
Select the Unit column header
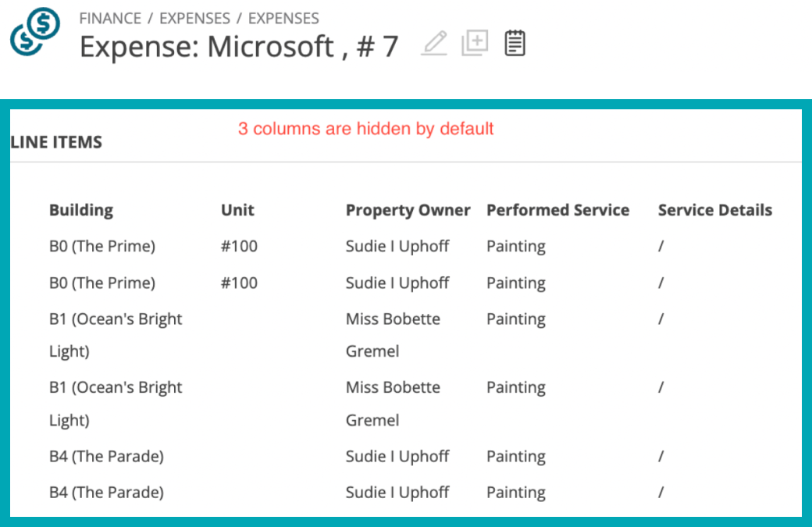[237, 210]
